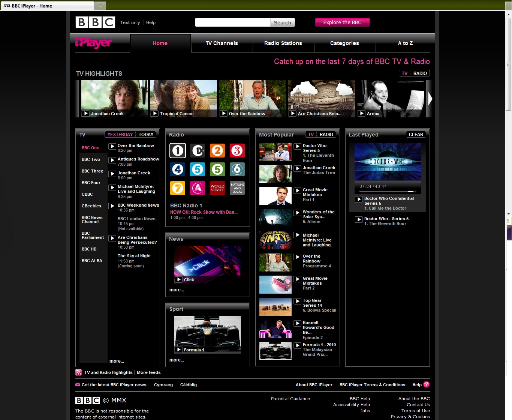Open the Cymraeg language link
This screenshot has height=420, width=512.
(x=163, y=385)
